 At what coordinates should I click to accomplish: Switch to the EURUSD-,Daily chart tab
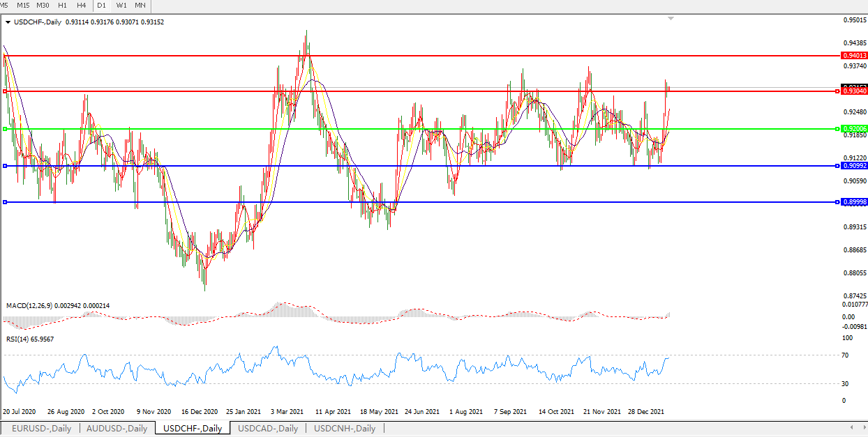[41, 428]
